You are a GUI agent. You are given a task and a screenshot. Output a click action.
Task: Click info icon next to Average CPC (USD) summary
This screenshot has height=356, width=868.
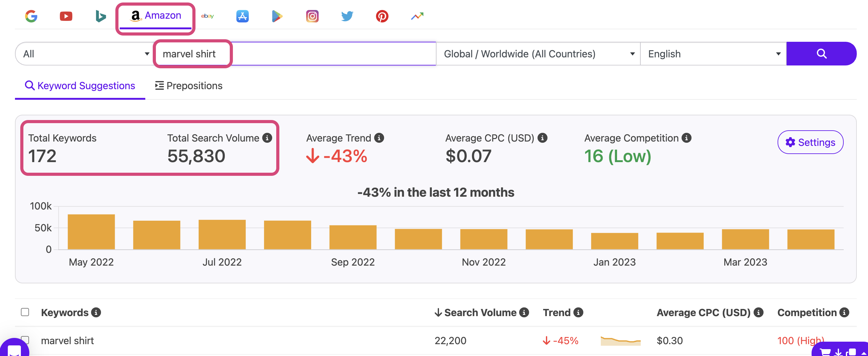(x=542, y=138)
